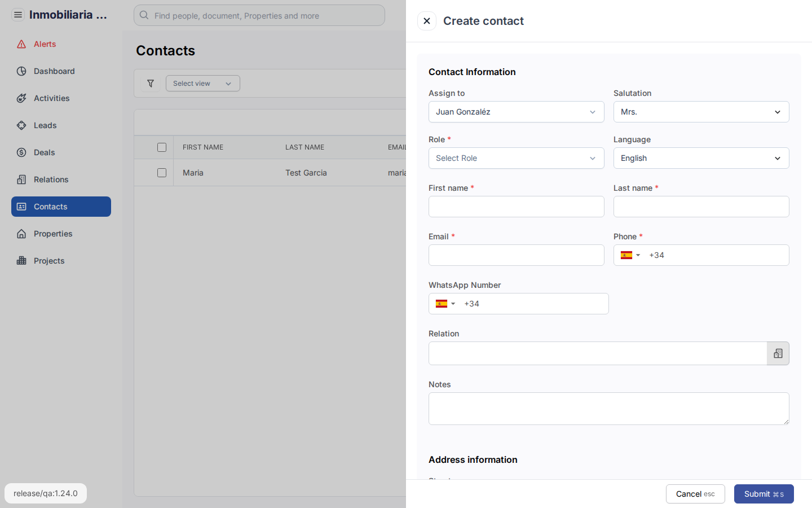Click the filter funnel icon above contacts table
The height and width of the screenshot is (508, 812).
[150, 83]
